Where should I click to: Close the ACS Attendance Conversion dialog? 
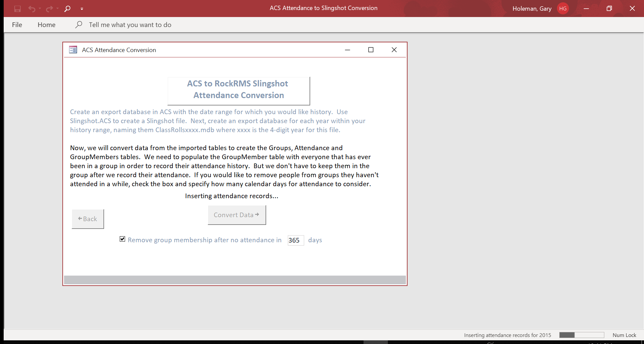[x=394, y=50]
